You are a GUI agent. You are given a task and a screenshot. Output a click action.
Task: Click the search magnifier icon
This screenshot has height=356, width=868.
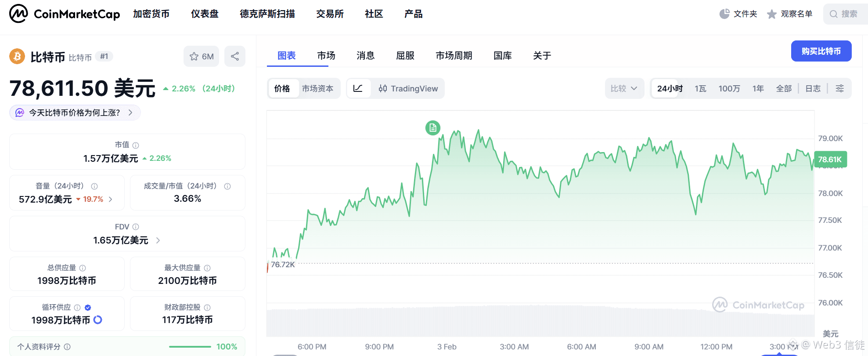[x=833, y=14]
